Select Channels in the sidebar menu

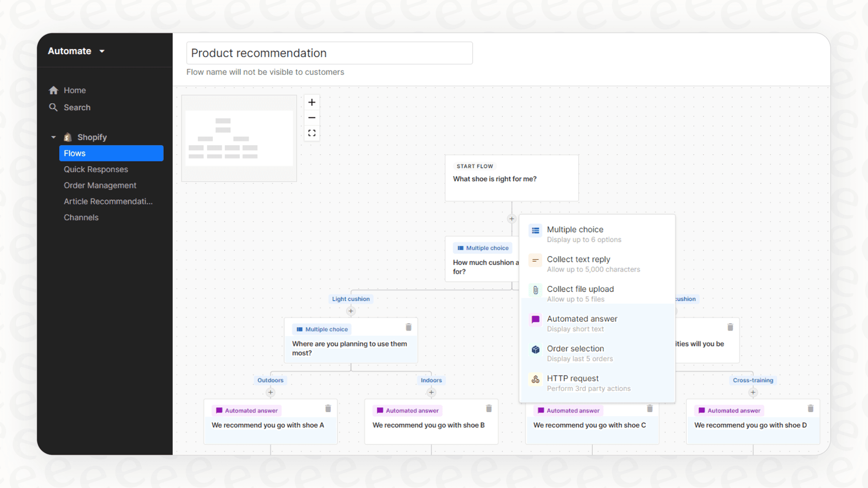point(81,217)
